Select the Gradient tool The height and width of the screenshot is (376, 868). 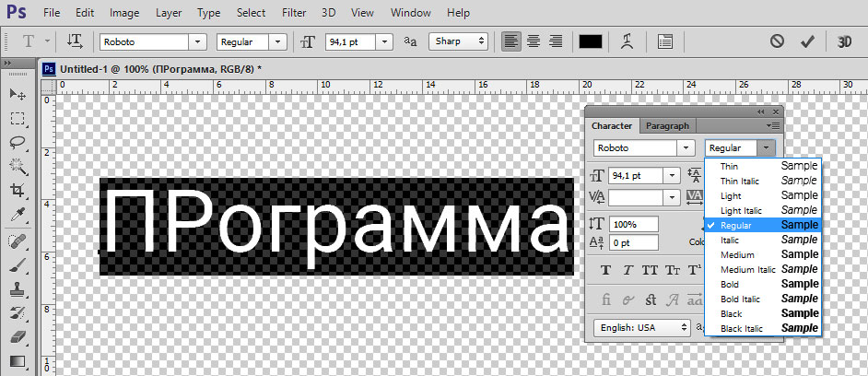(x=18, y=360)
